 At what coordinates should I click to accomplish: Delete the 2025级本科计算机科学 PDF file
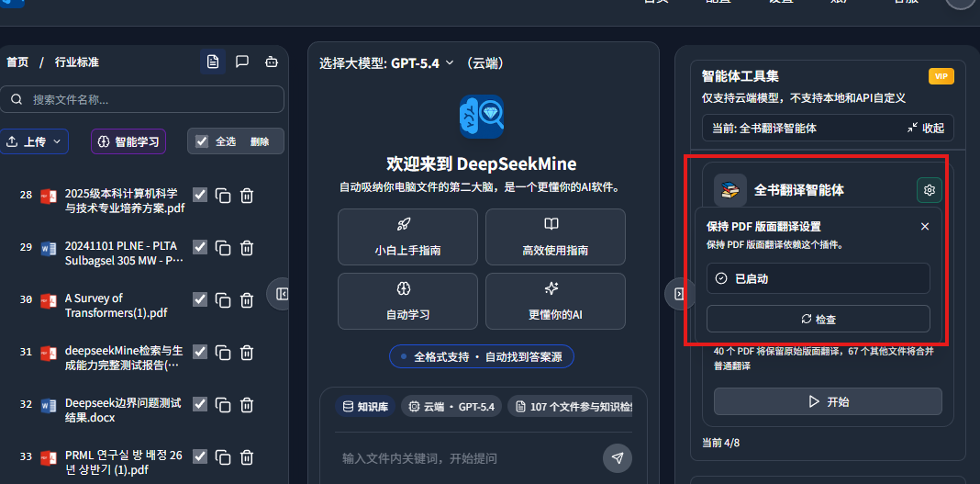[x=247, y=196]
